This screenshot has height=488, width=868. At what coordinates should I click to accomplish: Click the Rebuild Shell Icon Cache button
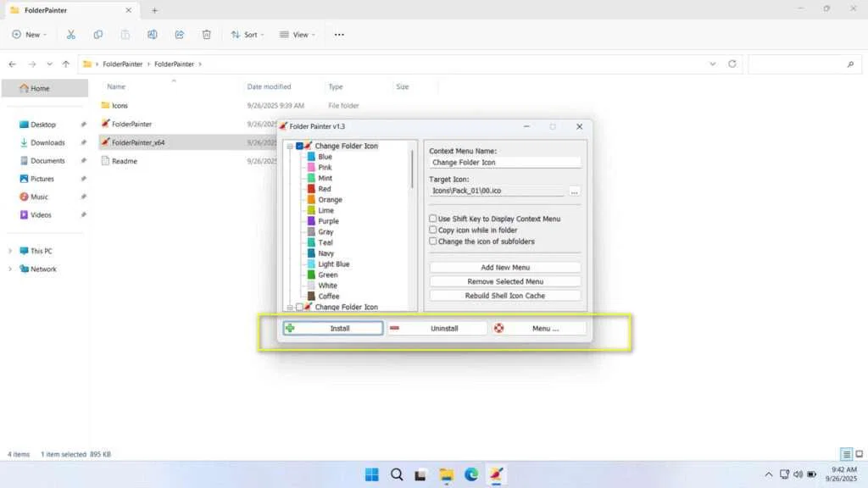click(504, 295)
